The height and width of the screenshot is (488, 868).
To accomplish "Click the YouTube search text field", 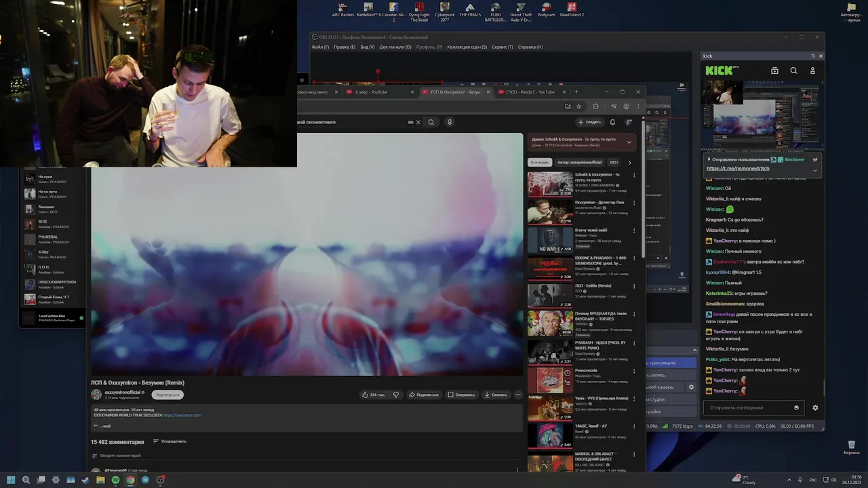I will click(x=353, y=123).
